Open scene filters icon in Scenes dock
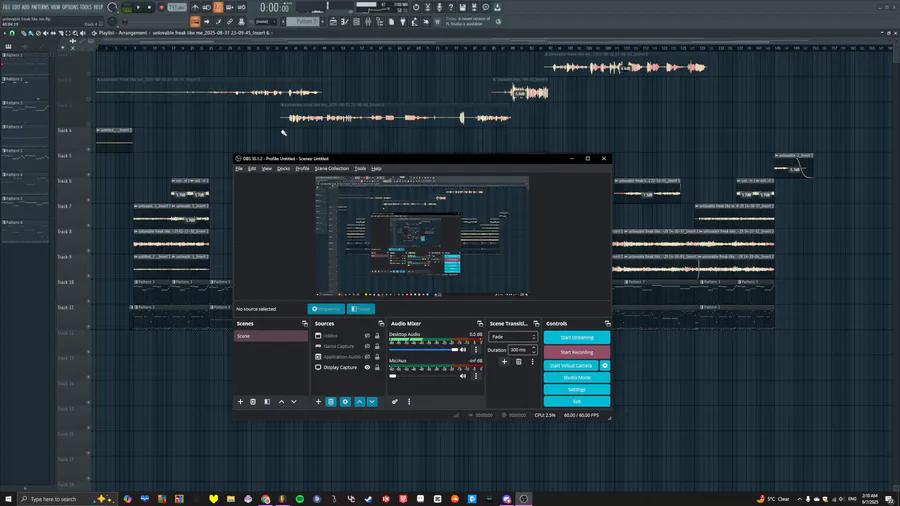This screenshot has height=506, width=900. (267, 402)
